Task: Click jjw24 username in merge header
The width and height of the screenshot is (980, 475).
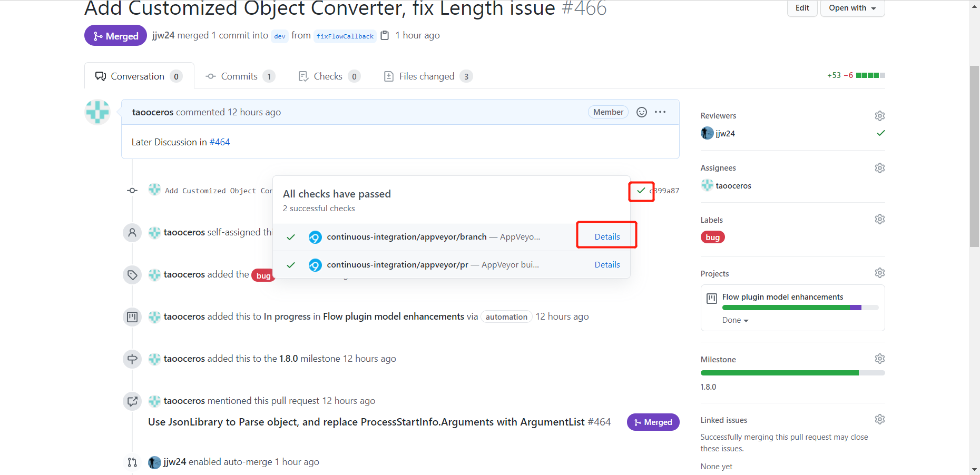Action: click(x=163, y=35)
